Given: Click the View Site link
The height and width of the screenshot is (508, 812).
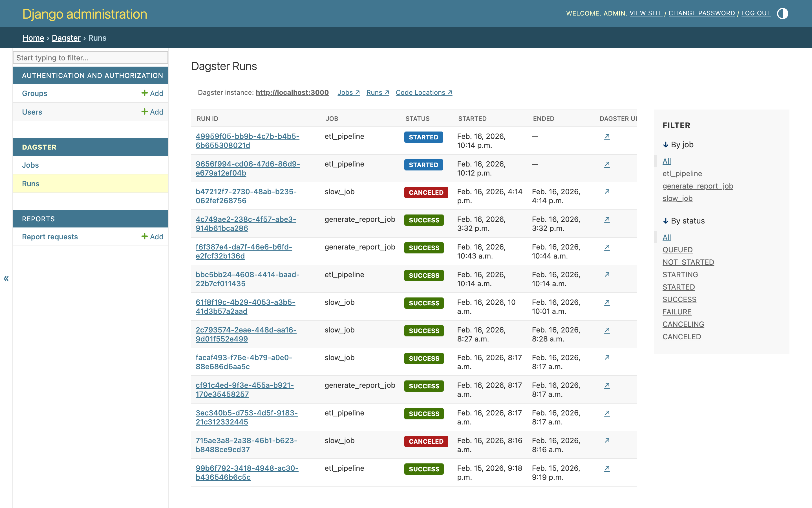Looking at the screenshot, I should click(646, 13).
